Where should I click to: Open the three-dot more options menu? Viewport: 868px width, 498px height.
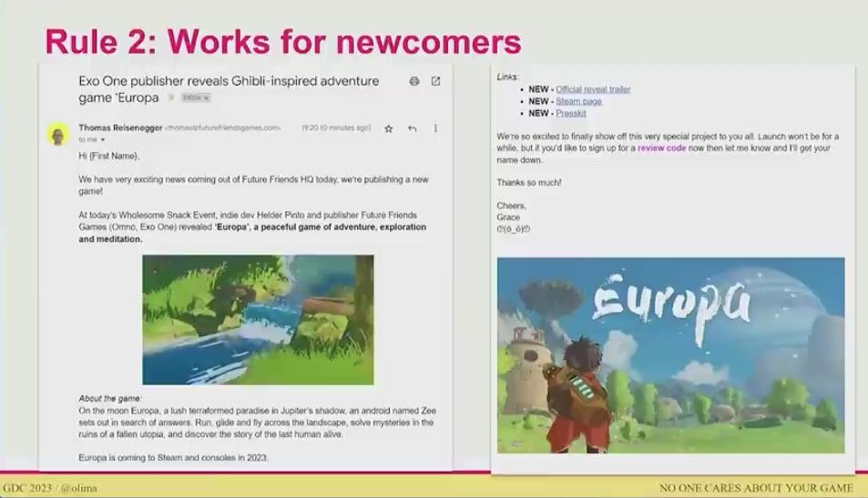[x=435, y=128]
